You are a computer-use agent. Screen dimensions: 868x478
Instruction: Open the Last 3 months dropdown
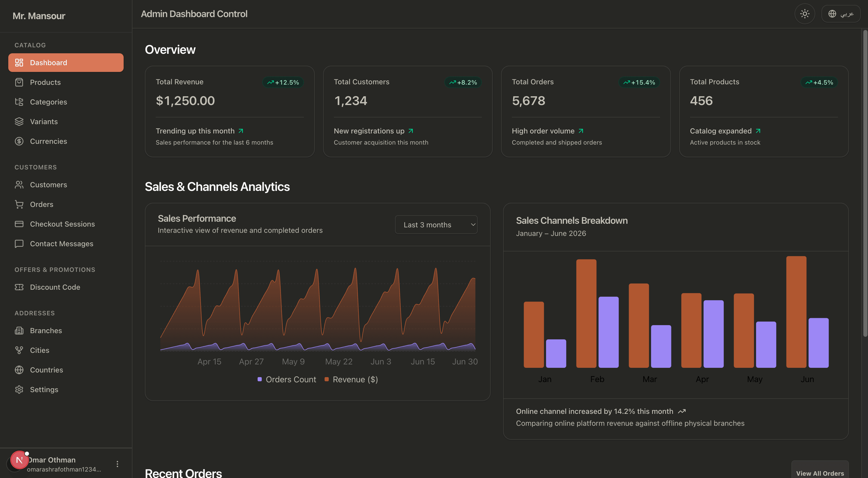pos(436,225)
